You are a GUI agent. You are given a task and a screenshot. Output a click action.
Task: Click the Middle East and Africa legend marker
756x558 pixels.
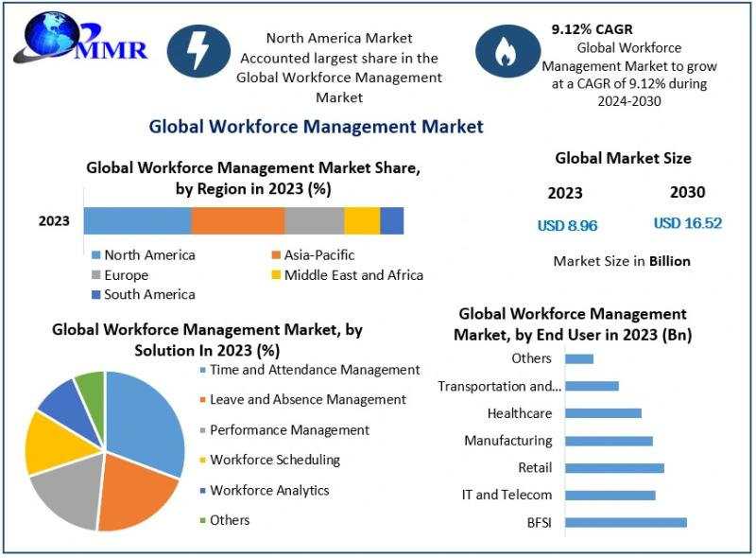tap(276, 275)
